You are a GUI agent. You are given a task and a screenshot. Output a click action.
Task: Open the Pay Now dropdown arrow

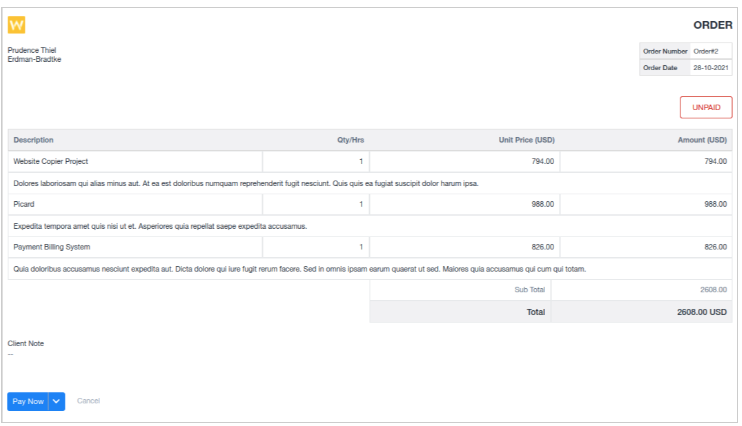pos(56,401)
